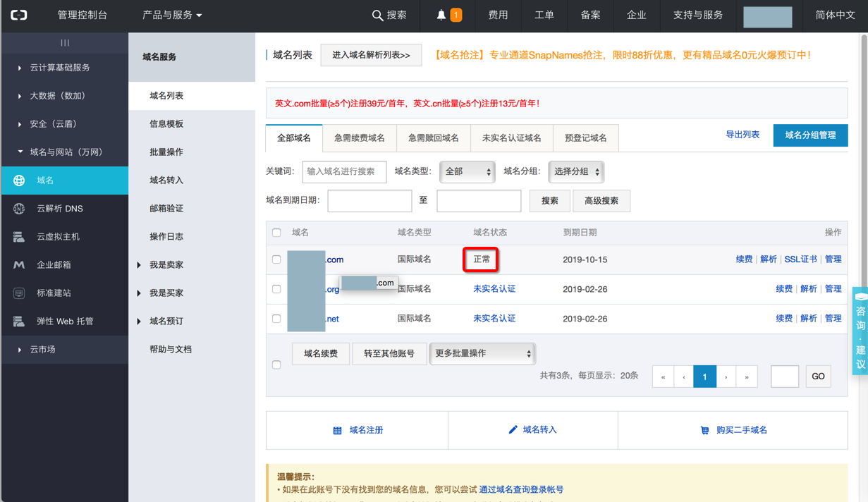Go to the last page arrow »
Screen dimensions: 868x502
[x=747, y=376]
